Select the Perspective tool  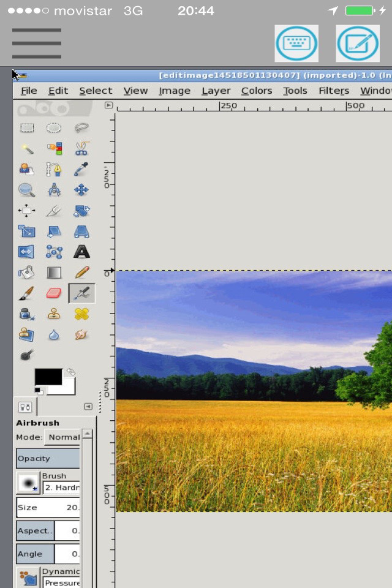81,232
